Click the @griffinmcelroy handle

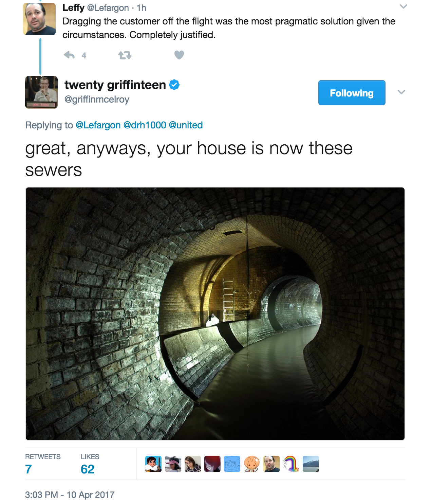click(x=97, y=100)
